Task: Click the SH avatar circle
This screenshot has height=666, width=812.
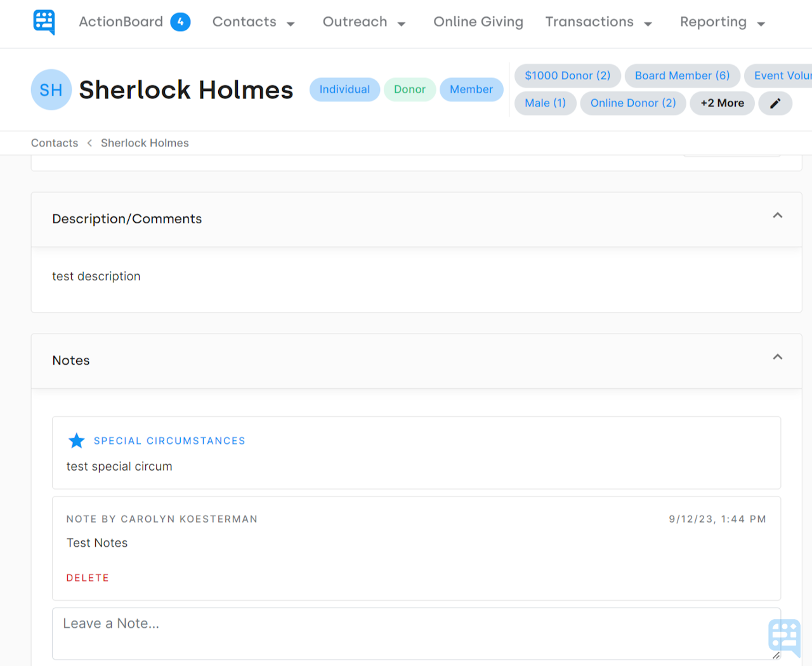Action: coord(51,89)
